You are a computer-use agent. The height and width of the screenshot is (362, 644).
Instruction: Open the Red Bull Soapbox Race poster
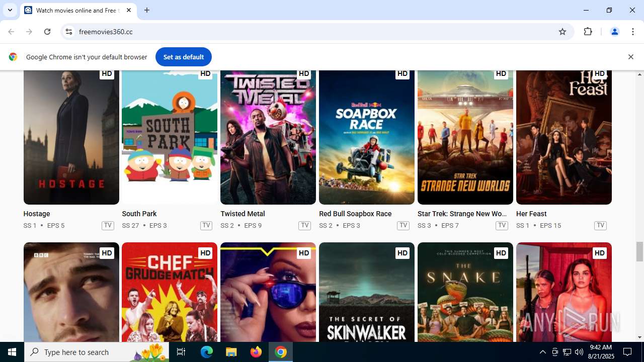click(x=367, y=137)
